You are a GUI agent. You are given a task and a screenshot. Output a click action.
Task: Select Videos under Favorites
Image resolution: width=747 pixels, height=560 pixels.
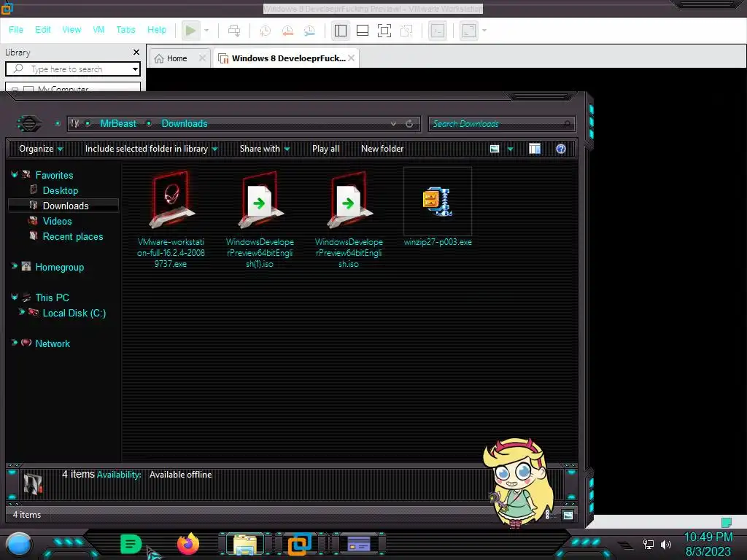point(57,221)
